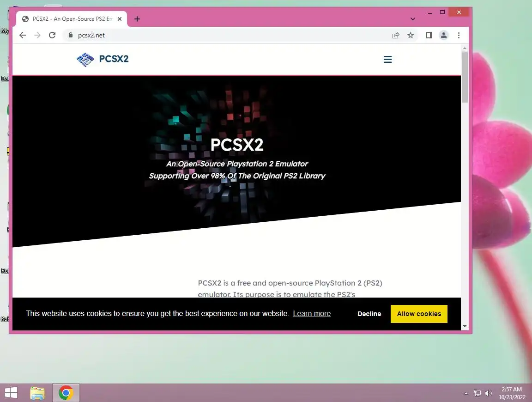The width and height of the screenshot is (532, 402).
Task: Open the PCSX2 hamburger menu
Action: click(388, 60)
